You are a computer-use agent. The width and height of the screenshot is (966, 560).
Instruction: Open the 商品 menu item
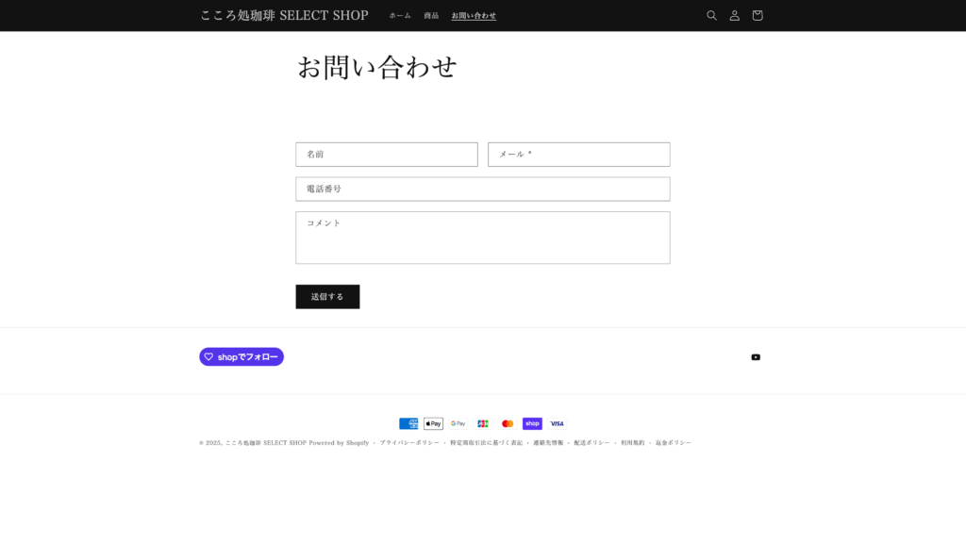click(x=429, y=15)
